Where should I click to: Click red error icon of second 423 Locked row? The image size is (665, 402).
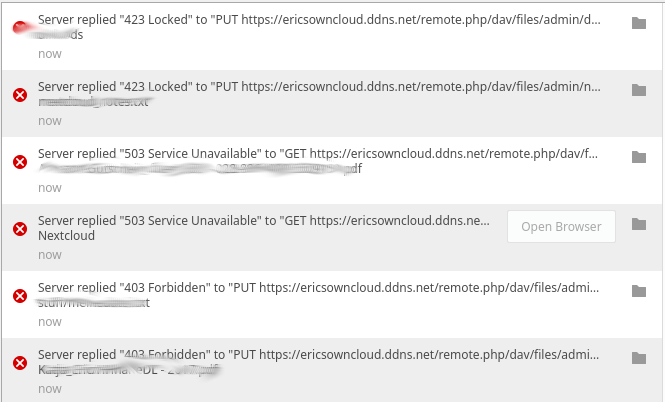tap(20, 95)
